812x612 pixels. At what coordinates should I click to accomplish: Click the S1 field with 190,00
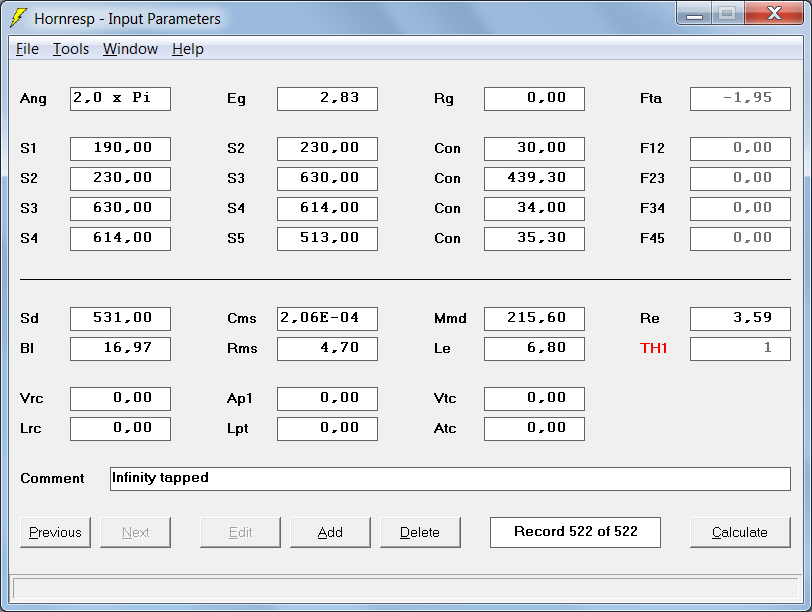click(x=120, y=149)
